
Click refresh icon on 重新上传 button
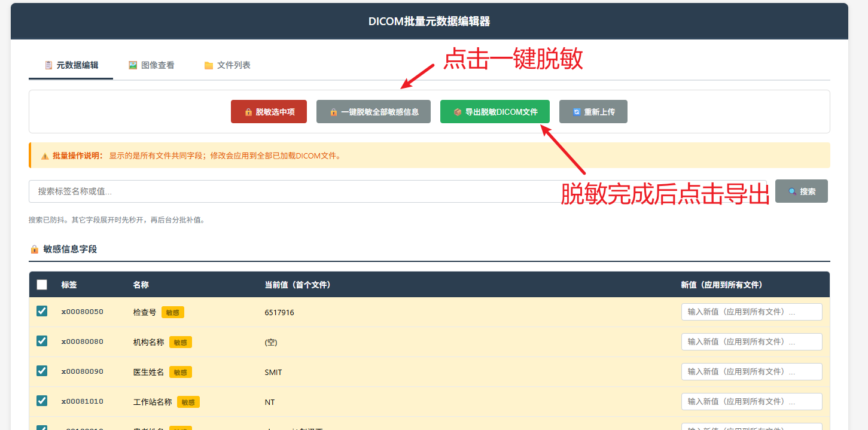pos(577,112)
